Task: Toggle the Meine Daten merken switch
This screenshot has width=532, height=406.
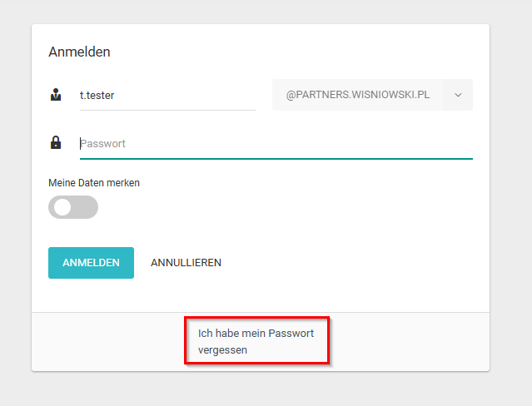Action: click(73, 207)
